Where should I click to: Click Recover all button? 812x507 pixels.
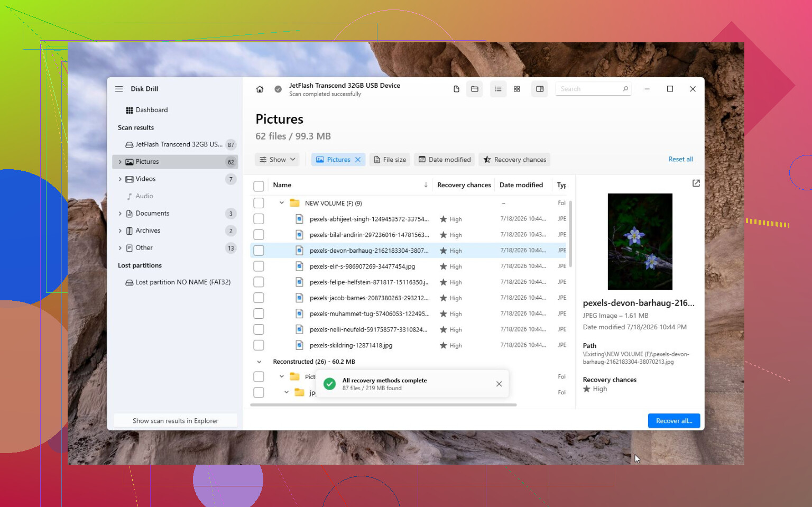674,421
